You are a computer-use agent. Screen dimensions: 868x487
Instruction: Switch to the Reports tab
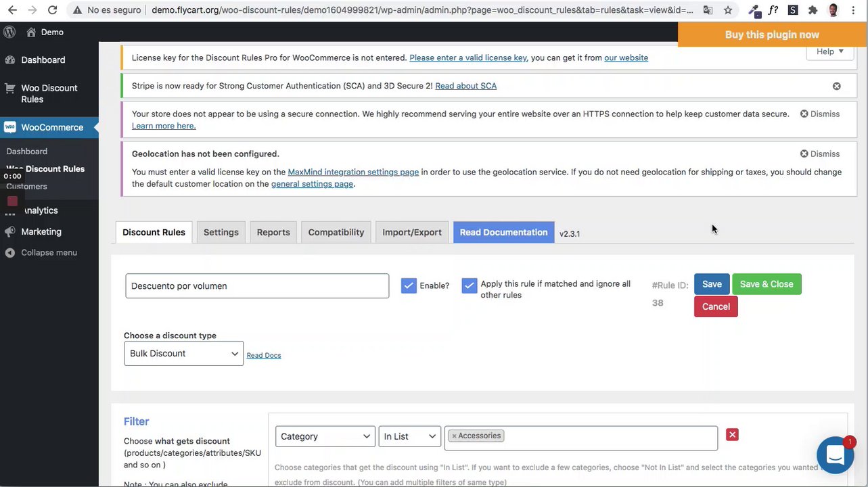point(273,232)
